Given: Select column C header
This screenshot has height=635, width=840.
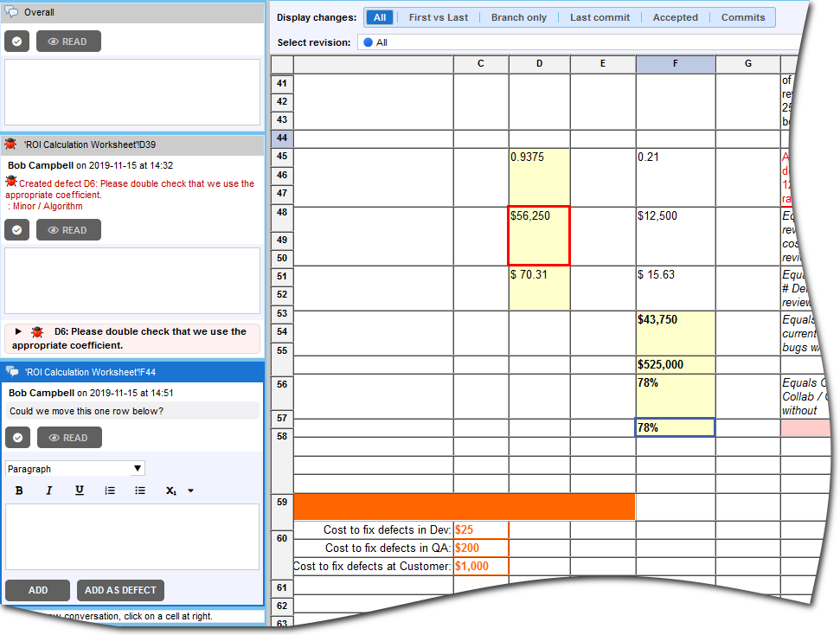Looking at the screenshot, I should (480, 64).
